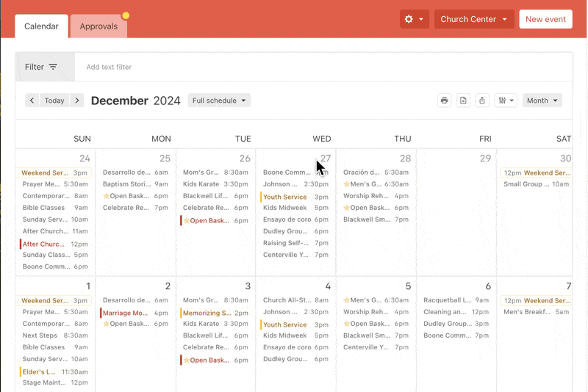Viewport: 588px width, 392px height.
Task: Open Weekend Ser... 12pm on Dec 7
Action: click(537, 301)
